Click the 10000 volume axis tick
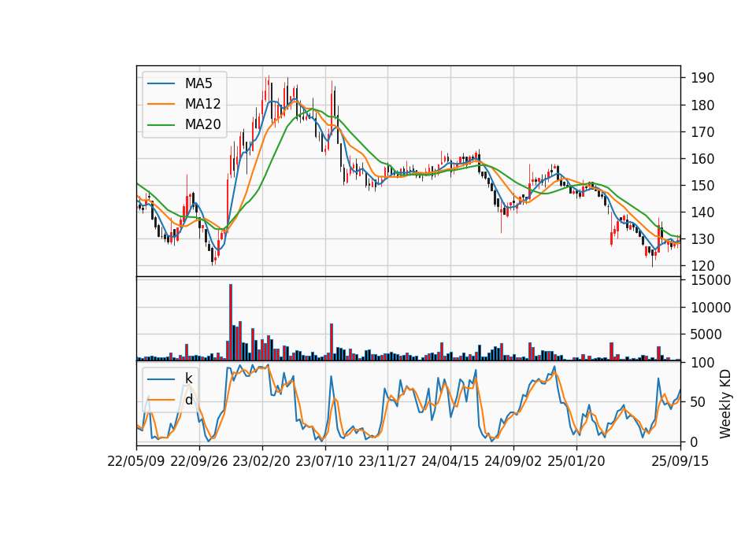This screenshot has height=543, width=756. point(710,308)
